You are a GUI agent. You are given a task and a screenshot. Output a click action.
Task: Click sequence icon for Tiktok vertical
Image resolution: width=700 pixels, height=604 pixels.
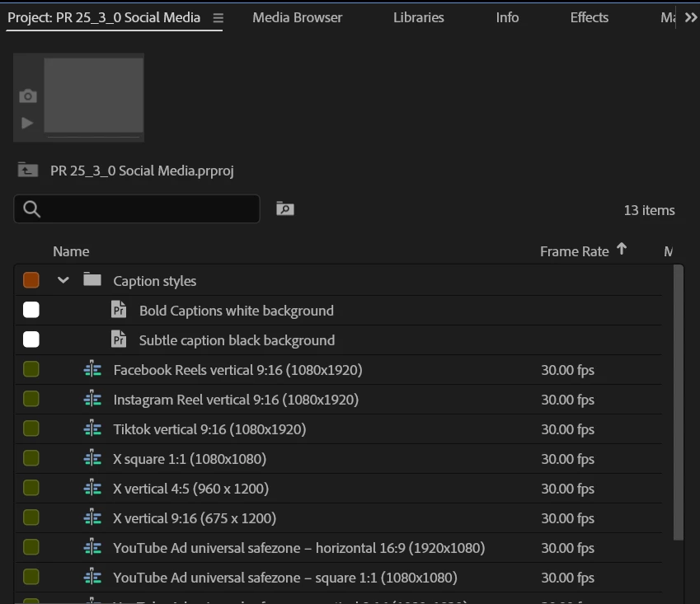92,428
